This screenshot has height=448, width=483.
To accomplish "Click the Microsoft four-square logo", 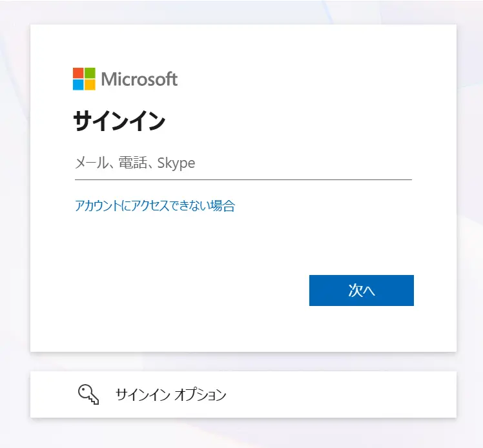I will coord(84,79).
